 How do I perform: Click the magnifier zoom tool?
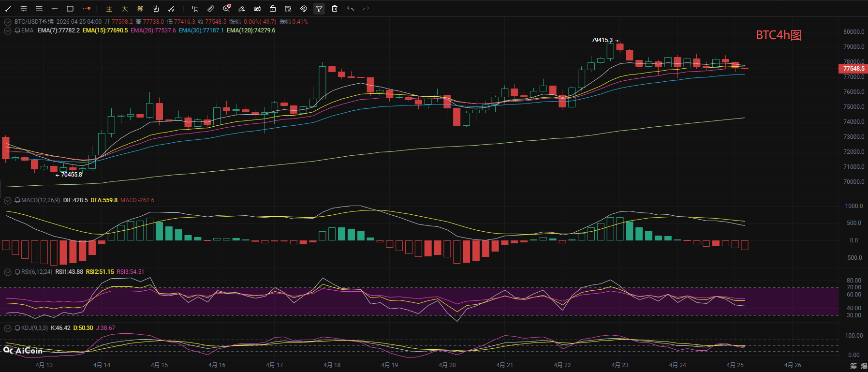click(226, 9)
